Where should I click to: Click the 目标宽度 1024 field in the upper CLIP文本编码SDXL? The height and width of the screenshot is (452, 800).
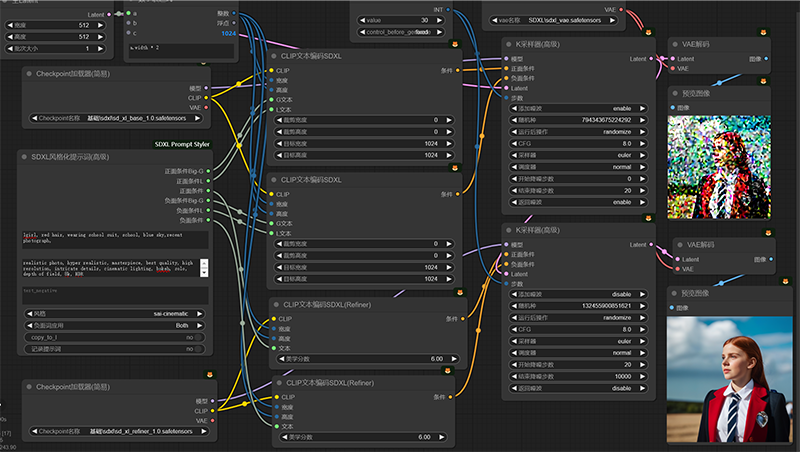[x=365, y=144]
